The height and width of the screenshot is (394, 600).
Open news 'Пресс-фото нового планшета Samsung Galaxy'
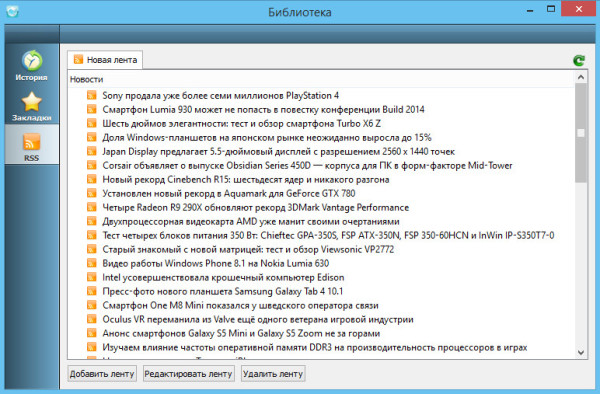(x=222, y=291)
